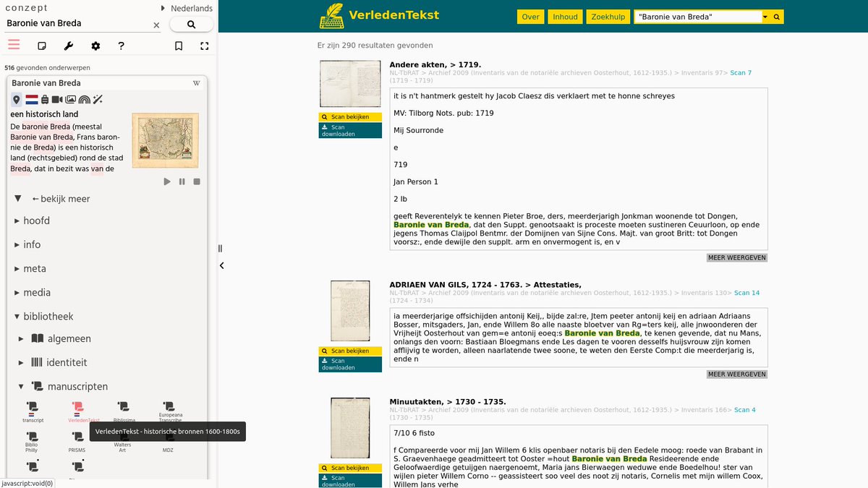Viewport: 868px width, 488px height.
Task: Click the magic wand icon
Action: point(98,100)
